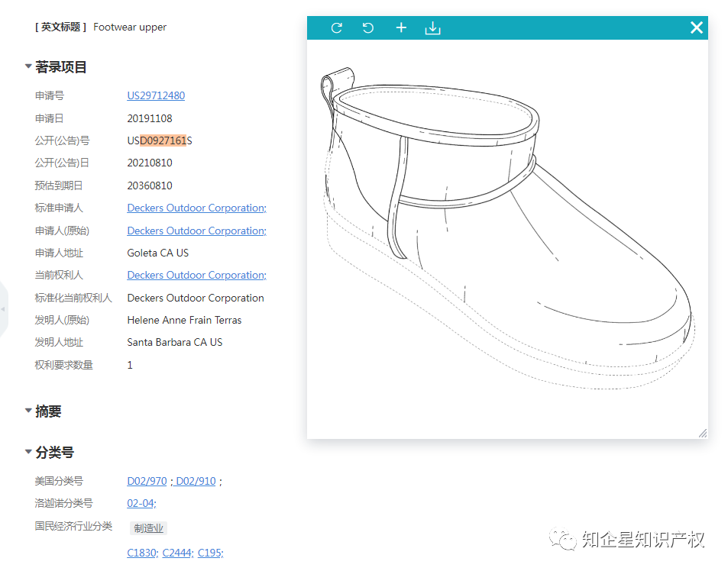728x571 pixels.
Task: Click the 权利要求数量 value 1
Action: [130, 365]
